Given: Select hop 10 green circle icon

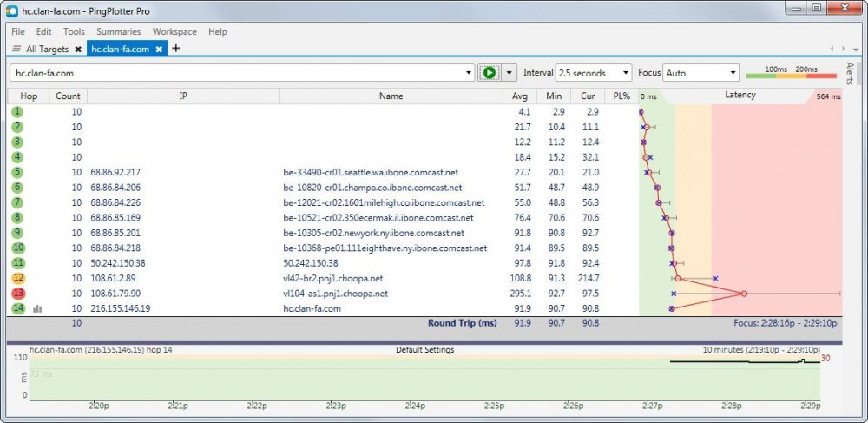Looking at the screenshot, I should [17, 248].
